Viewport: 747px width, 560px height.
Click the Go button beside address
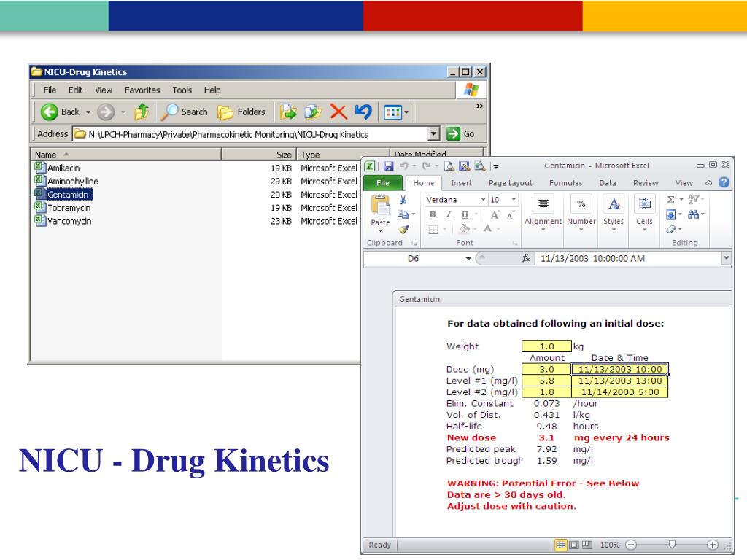click(x=460, y=134)
